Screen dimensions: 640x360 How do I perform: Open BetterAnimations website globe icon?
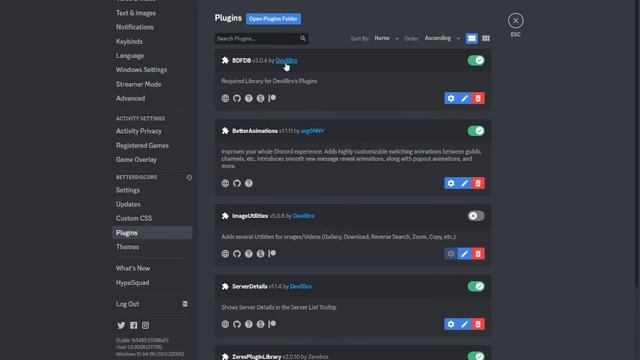coord(225,183)
